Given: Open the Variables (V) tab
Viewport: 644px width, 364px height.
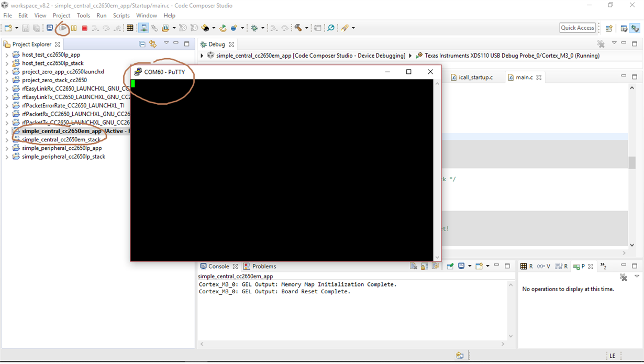Looking at the screenshot, I should (x=543, y=266).
